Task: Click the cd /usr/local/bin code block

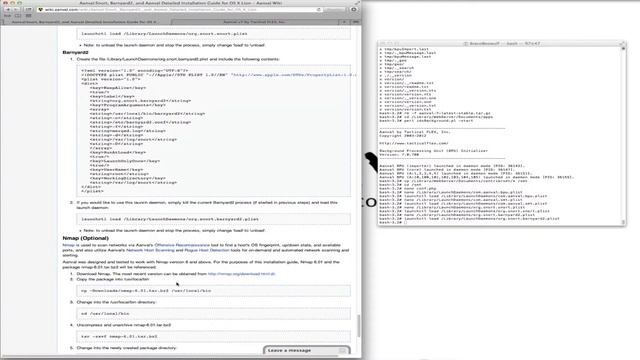Action: pyautogui.click(x=213, y=313)
